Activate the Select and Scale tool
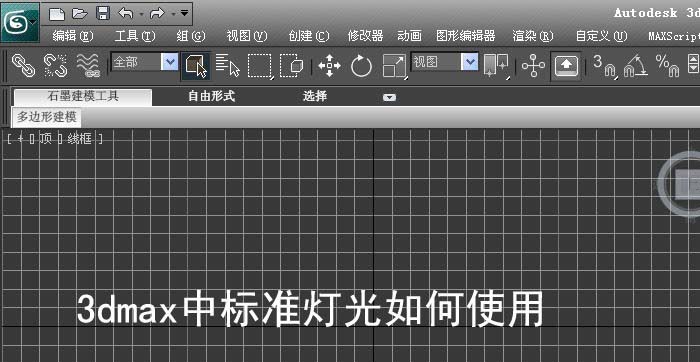Screen dimensions: 700x362 [x=394, y=66]
